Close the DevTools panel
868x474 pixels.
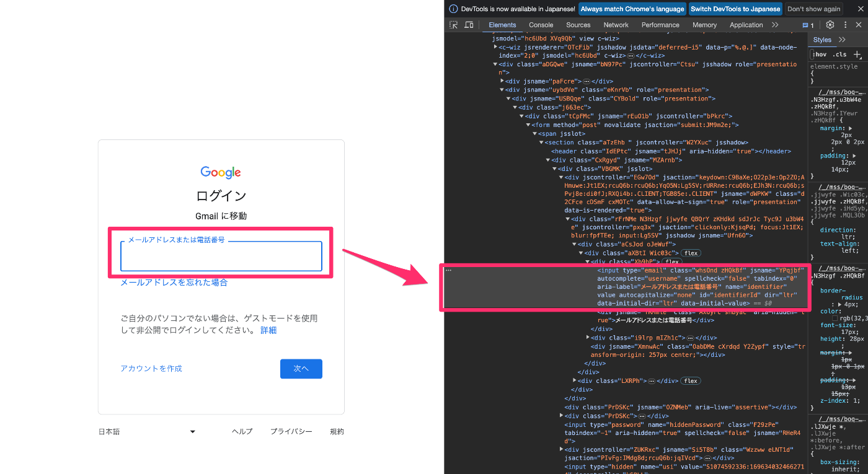859,25
